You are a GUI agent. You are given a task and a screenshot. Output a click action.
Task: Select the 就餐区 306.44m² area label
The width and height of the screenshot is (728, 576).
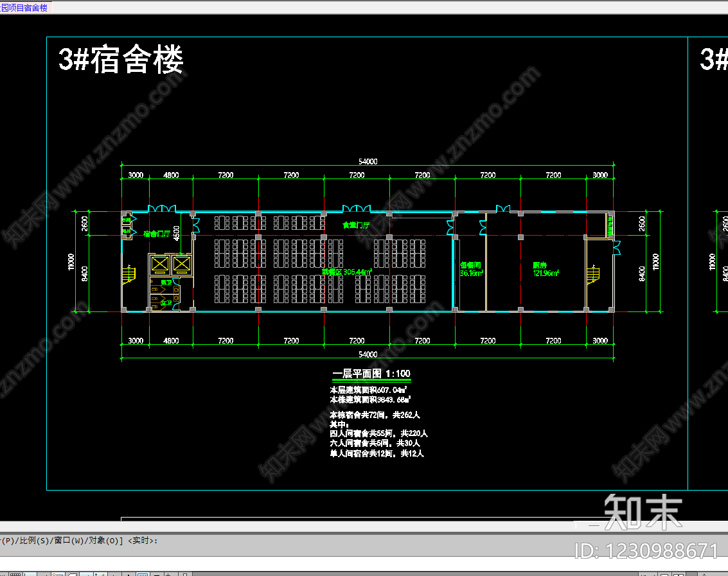(x=347, y=272)
